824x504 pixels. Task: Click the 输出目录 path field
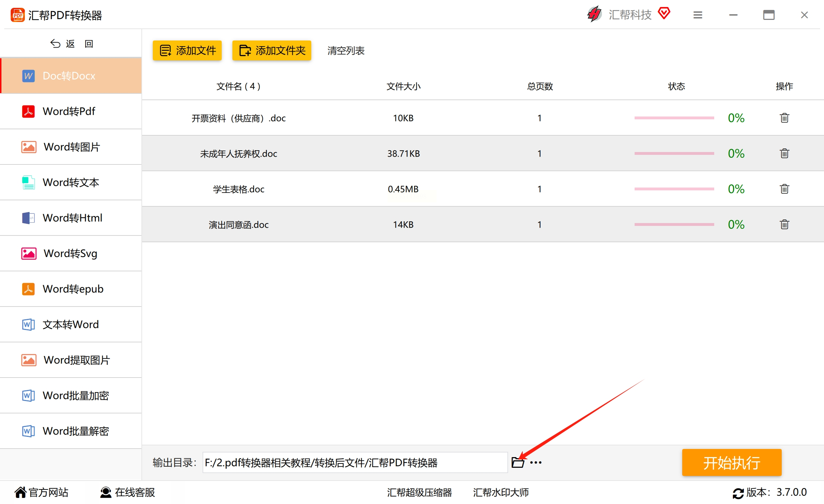[355, 462]
